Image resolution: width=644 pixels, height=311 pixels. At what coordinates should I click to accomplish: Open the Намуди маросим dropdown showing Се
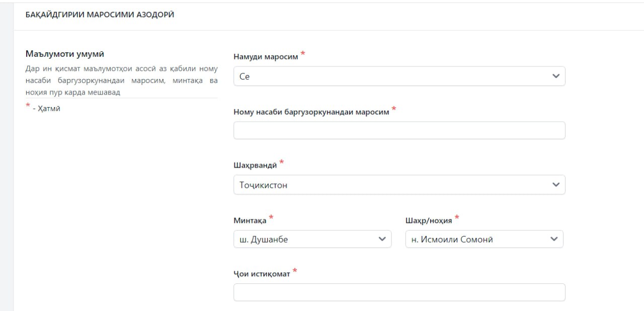point(392,76)
